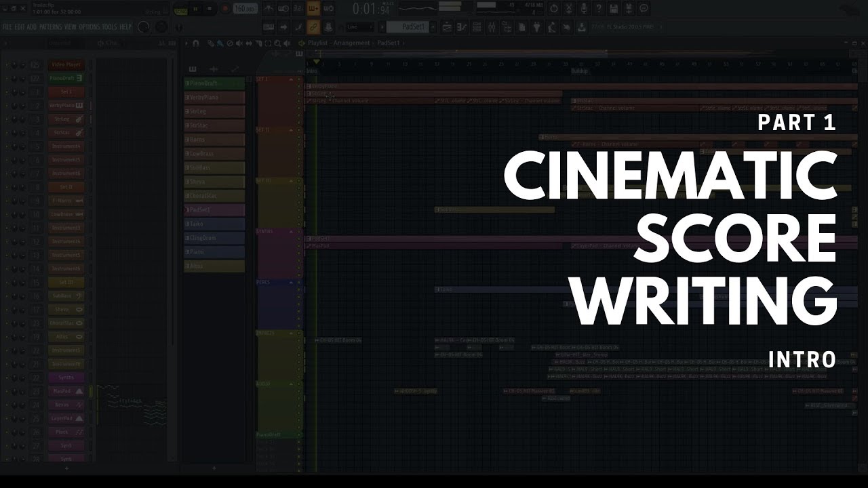Screen dimensions: 868x488
Task: Mute the StrStac channel LED
Action: point(7,133)
